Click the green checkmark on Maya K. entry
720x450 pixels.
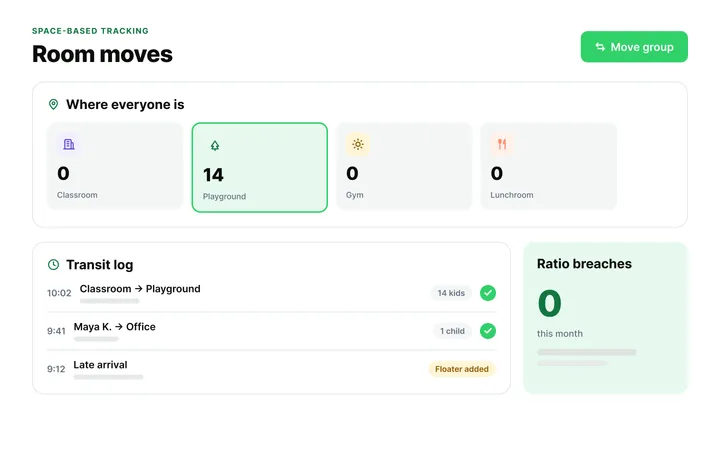pos(488,331)
